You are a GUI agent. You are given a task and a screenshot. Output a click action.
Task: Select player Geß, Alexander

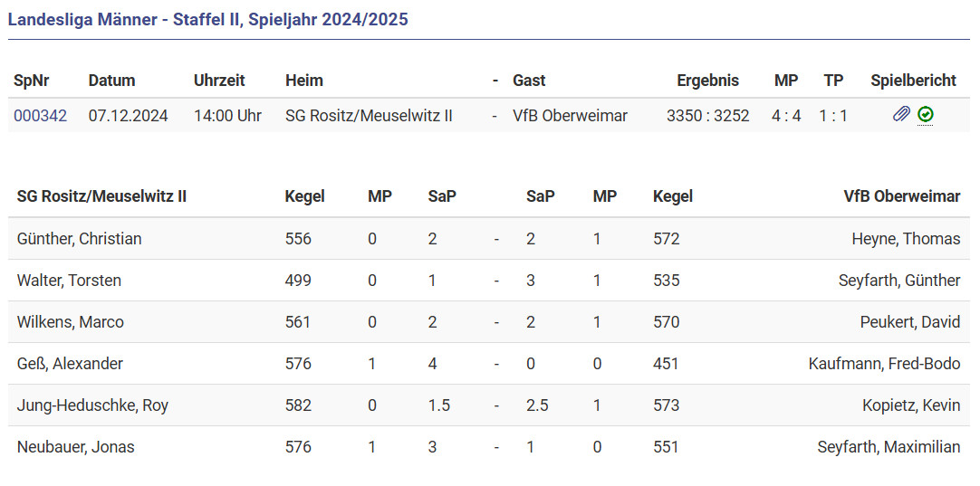(70, 364)
